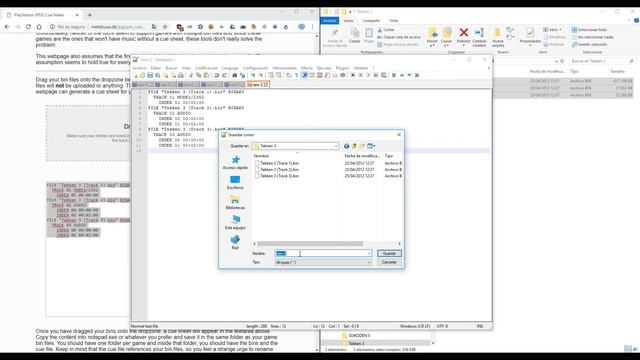Click the Zoom Out icon in Notepad++
The height and width of the screenshot is (360, 640).
click(260, 75)
